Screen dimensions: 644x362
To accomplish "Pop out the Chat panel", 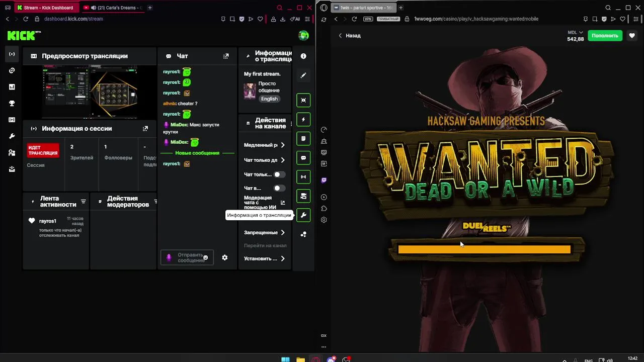I will [226, 56].
